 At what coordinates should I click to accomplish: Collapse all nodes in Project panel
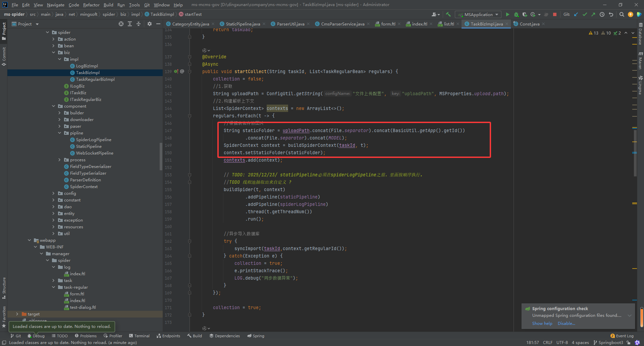point(139,24)
